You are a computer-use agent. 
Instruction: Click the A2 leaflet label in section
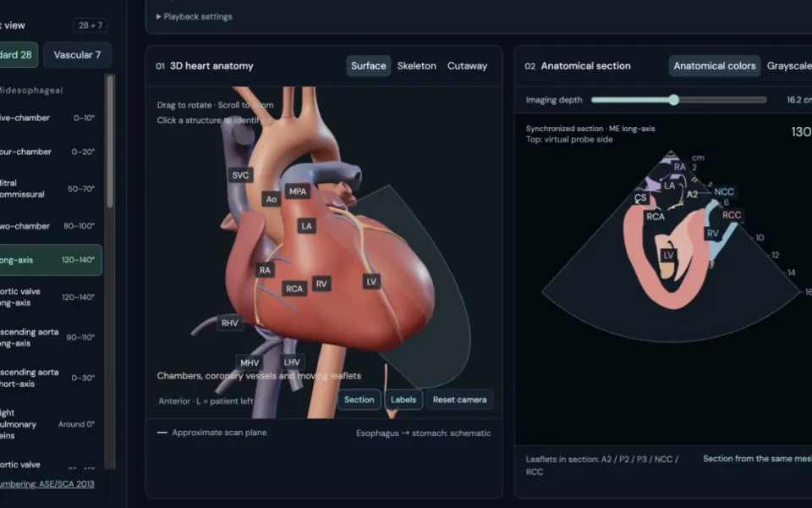pyautogui.click(x=692, y=195)
